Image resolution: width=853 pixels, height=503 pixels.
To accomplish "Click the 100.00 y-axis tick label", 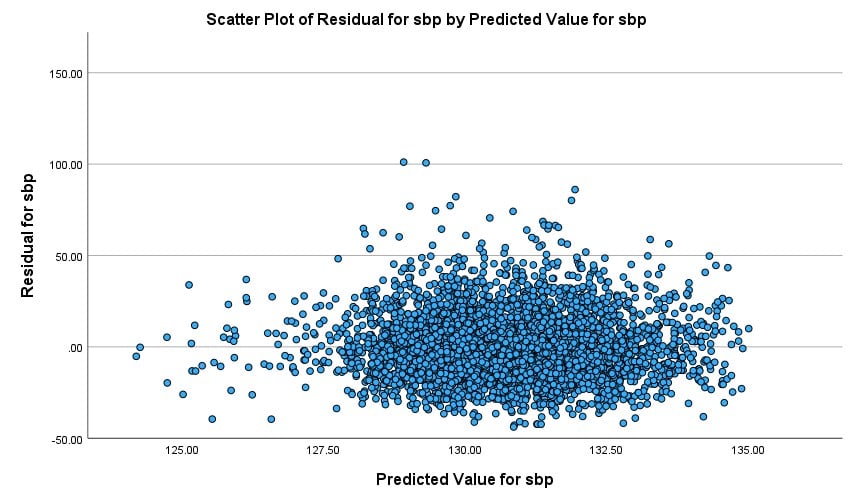I will click(x=62, y=164).
